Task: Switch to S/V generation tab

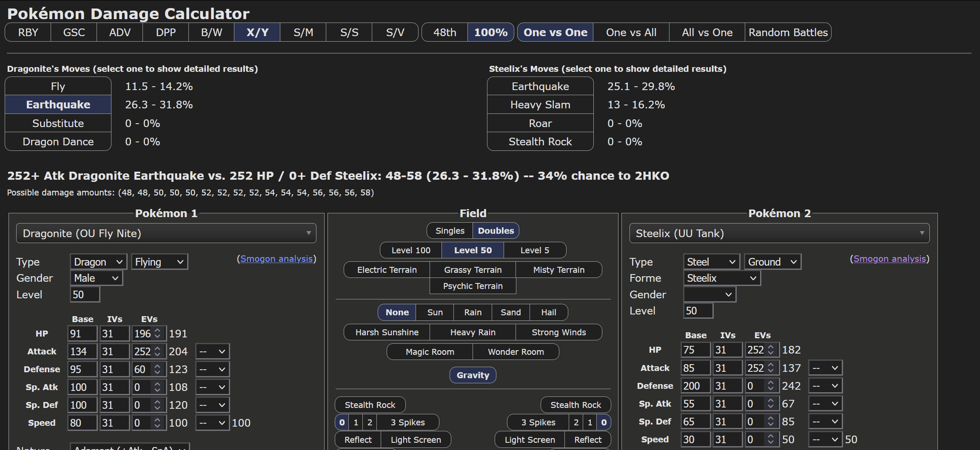Action: click(395, 32)
